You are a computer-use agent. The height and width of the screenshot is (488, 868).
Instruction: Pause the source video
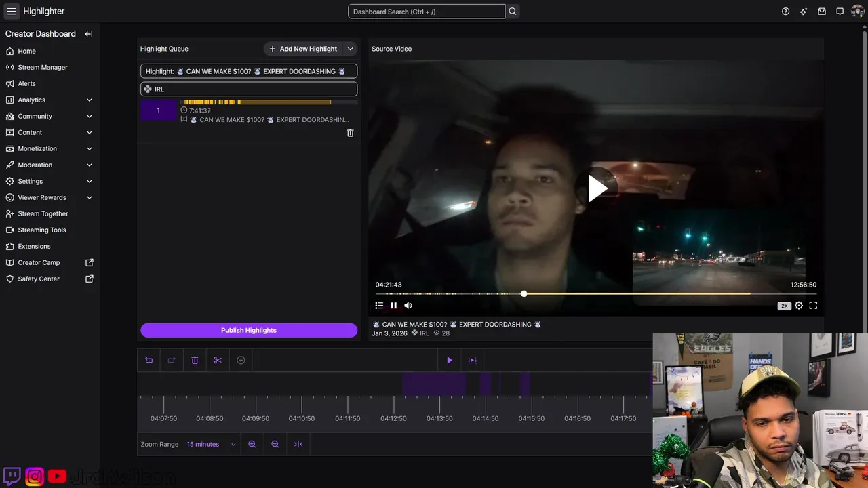point(393,306)
